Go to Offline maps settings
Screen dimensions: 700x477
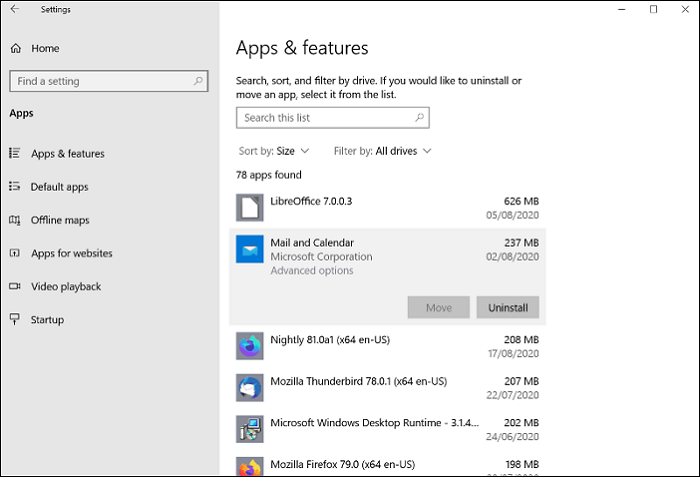coord(60,220)
